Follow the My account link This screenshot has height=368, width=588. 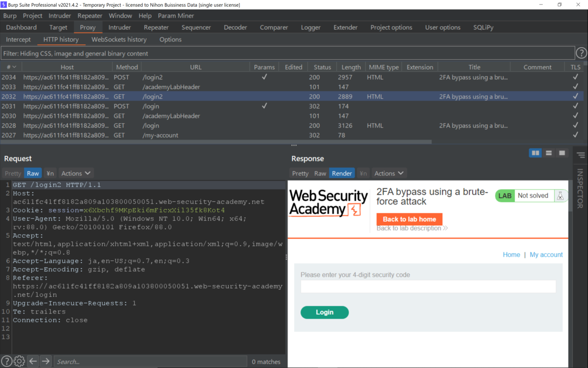(546, 255)
